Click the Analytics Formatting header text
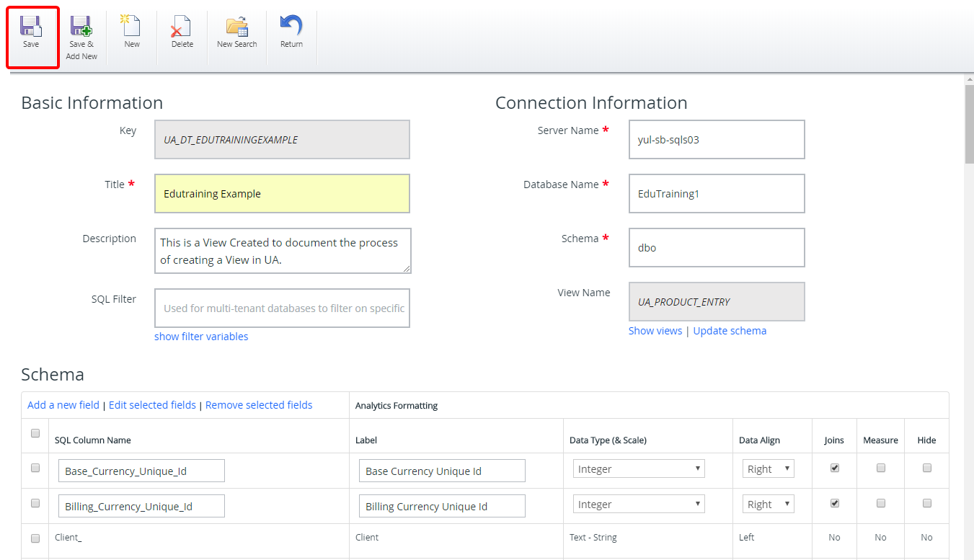Screen dimensions: 974x560 click(x=397, y=406)
